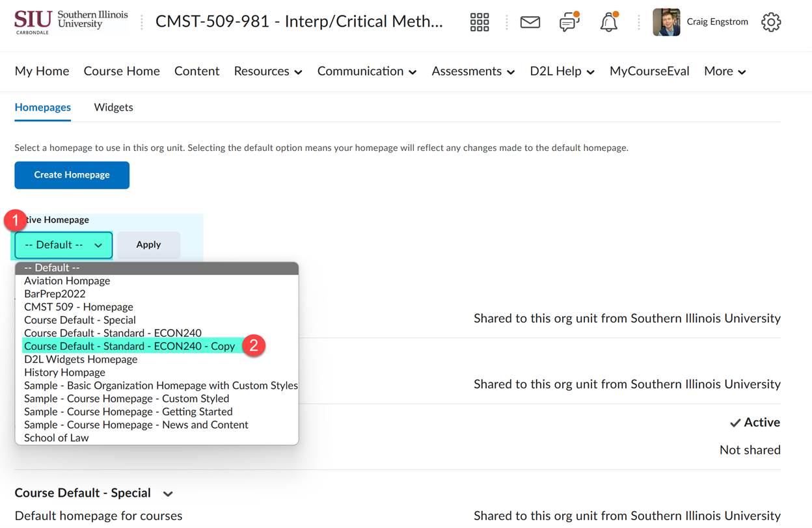Open Craig Engstrom's profile picture menu
The width and height of the screenshot is (812, 528).
(x=666, y=21)
